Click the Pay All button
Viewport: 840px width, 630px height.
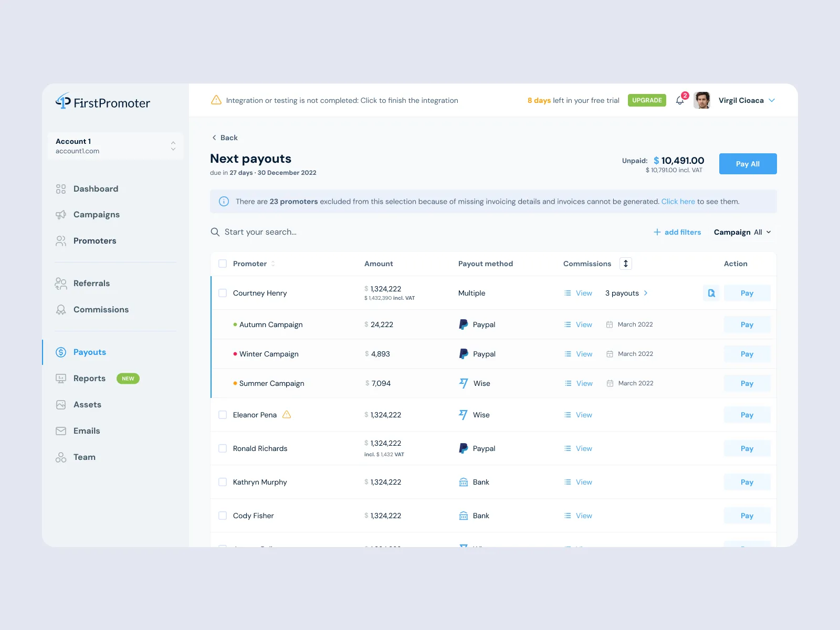(748, 164)
